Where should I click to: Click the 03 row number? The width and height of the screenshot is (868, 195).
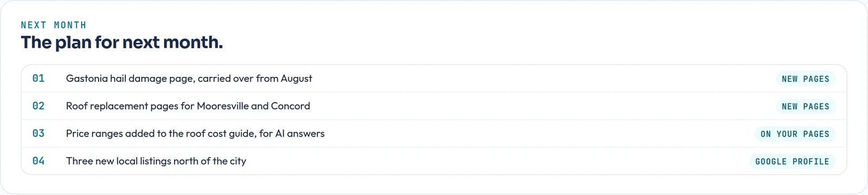(x=39, y=133)
